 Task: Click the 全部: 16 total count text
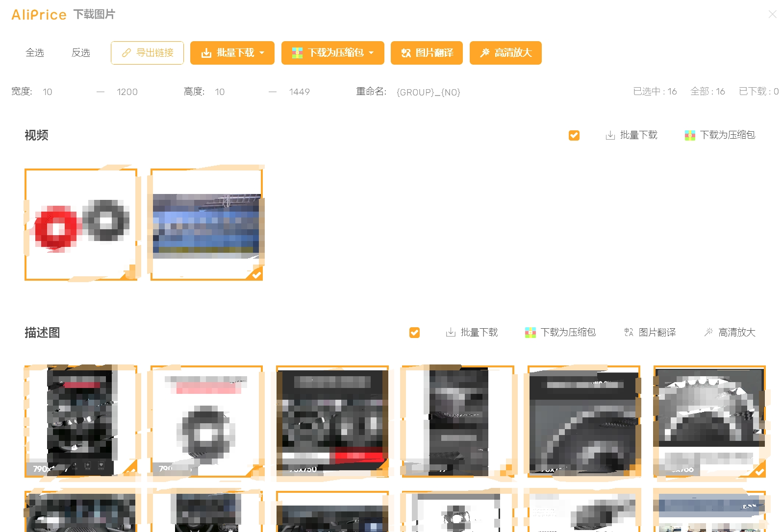coord(707,92)
